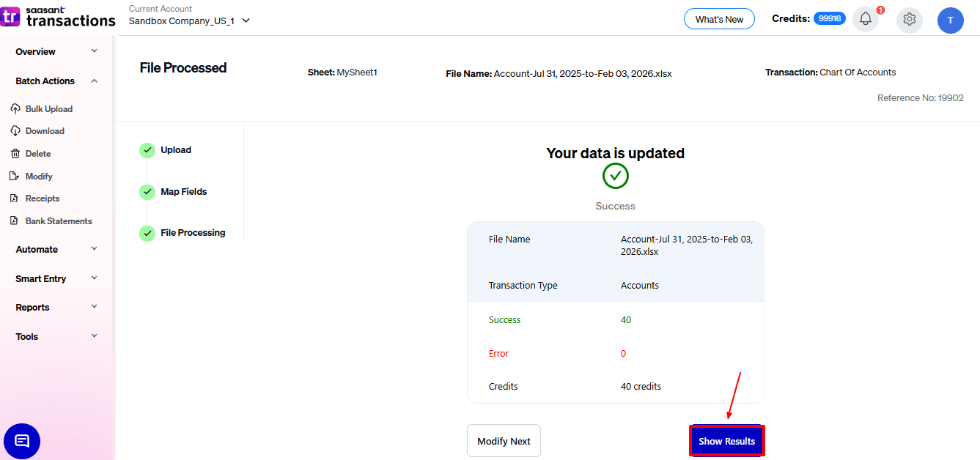Open the Modify tool
The image size is (980, 460).
click(x=39, y=176)
